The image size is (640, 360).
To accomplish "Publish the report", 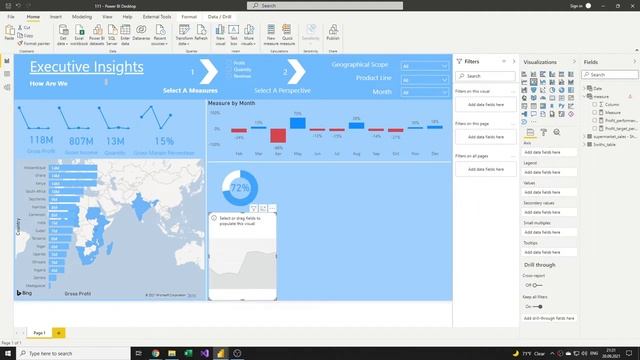I will click(333, 33).
